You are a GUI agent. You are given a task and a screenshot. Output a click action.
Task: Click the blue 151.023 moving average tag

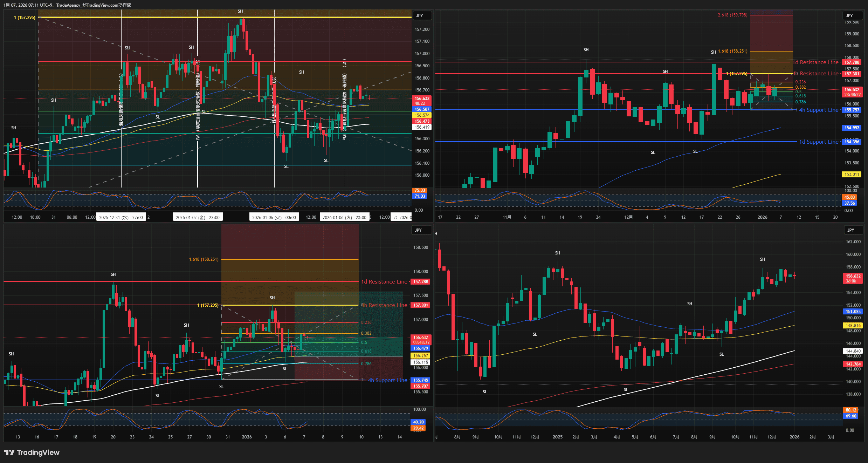click(853, 312)
